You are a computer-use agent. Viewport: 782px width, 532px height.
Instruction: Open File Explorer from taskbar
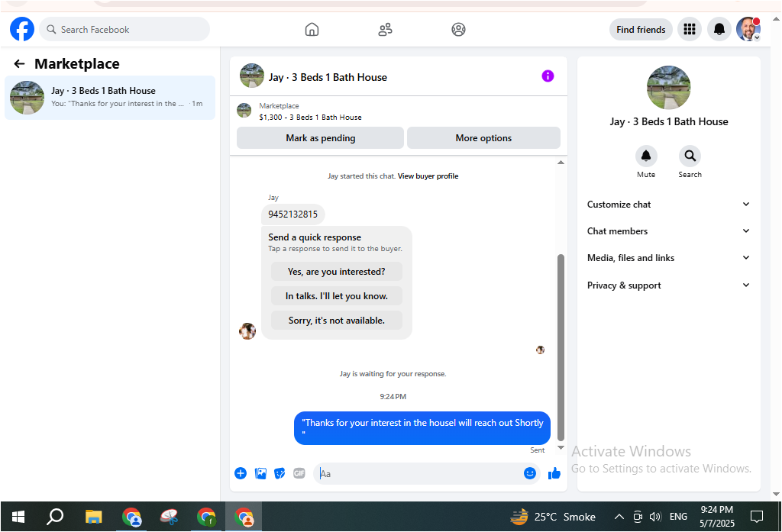pyautogui.click(x=93, y=517)
